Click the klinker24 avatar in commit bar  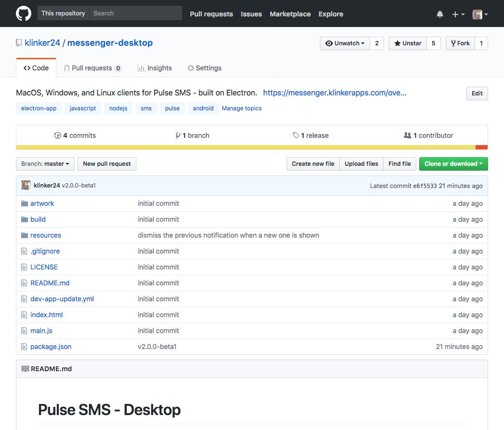click(26, 185)
